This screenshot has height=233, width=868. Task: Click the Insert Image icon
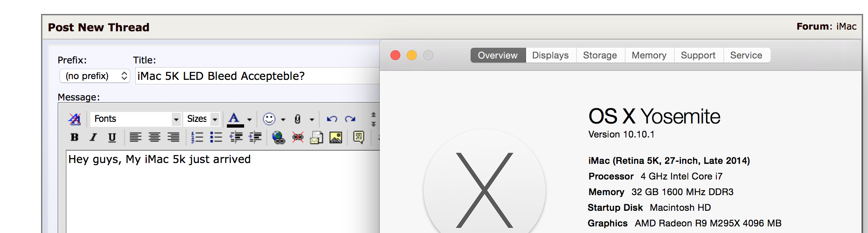[336, 137]
